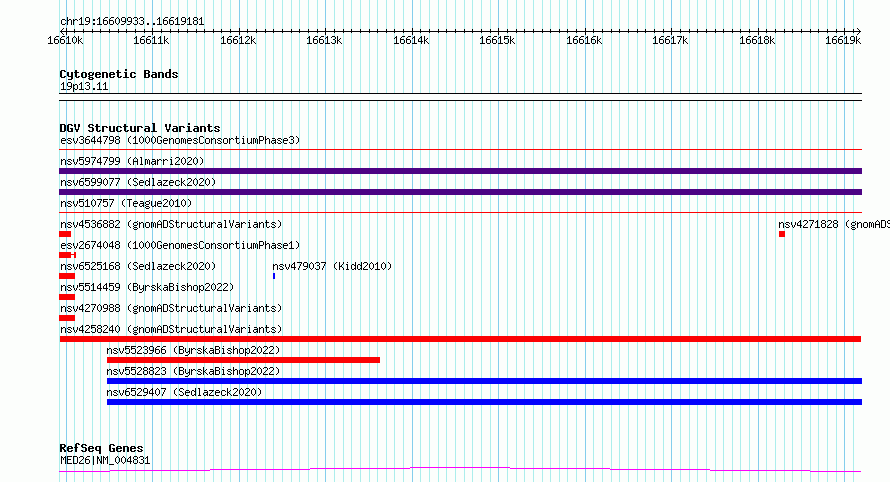Click the chr19:16609933..16619181 region label
Viewport: 890px width, 482px height.
(x=132, y=22)
